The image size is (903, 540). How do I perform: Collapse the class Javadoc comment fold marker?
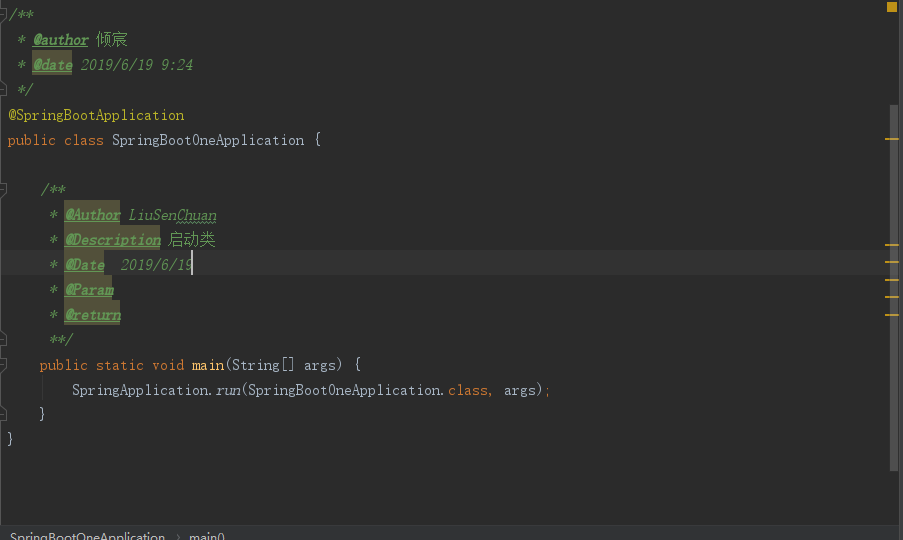(3, 14)
